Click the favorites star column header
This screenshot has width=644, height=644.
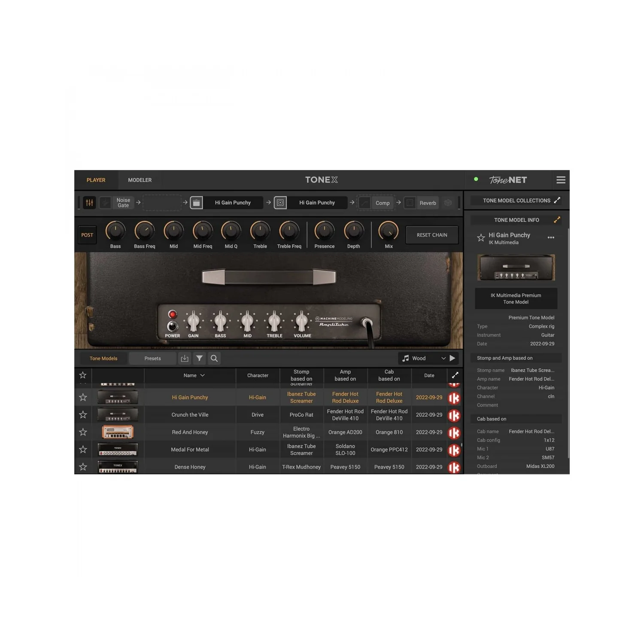pos(83,375)
